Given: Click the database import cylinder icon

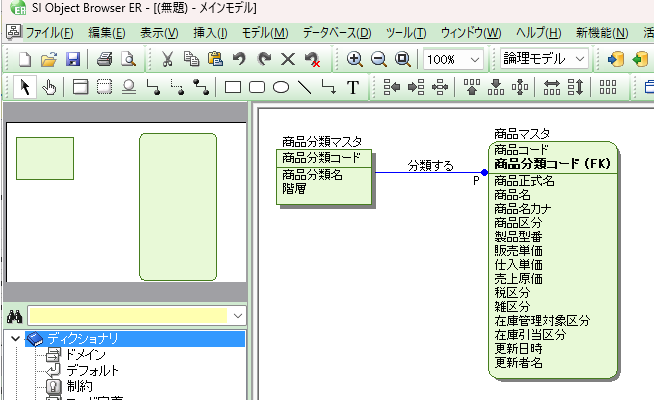Looking at the screenshot, I should tap(615, 59).
